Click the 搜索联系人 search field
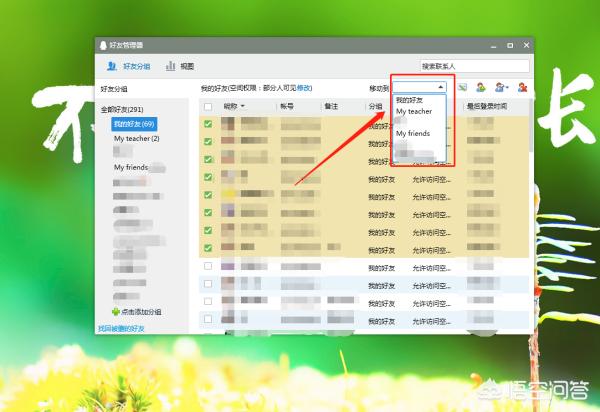This screenshot has height=412, width=600. tap(474, 66)
